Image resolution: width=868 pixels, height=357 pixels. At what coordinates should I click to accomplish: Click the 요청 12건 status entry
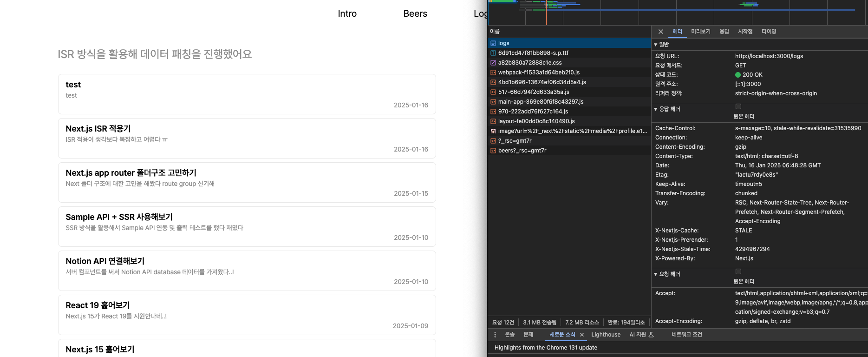[x=503, y=322]
